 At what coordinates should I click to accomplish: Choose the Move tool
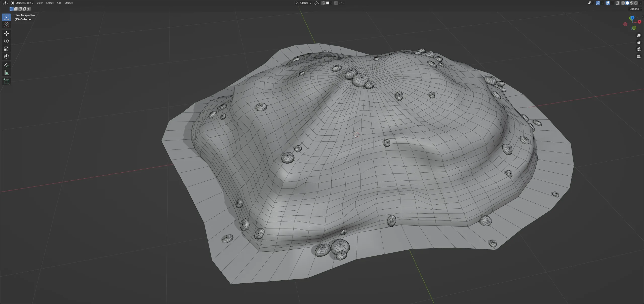click(x=6, y=33)
